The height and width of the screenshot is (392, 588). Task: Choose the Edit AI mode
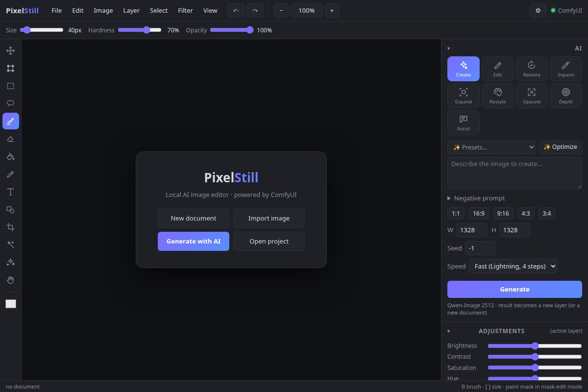(x=497, y=69)
